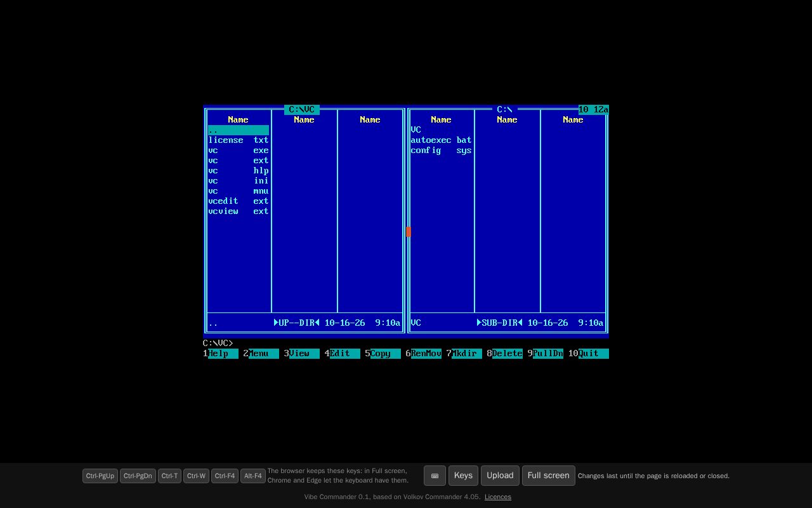Screen dimensions: 812x508
Task: Select the config sys file
Action: tap(442, 150)
